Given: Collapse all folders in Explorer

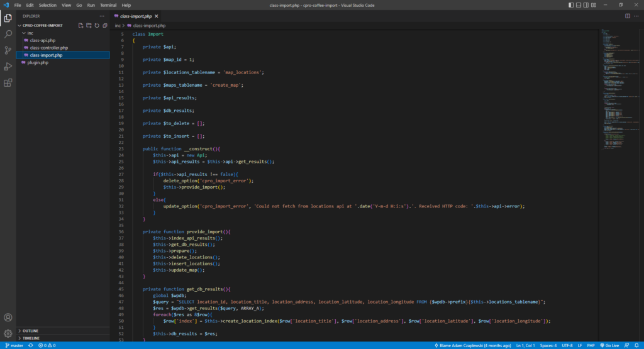Looking at the screenshot, I should pos(105,25).
